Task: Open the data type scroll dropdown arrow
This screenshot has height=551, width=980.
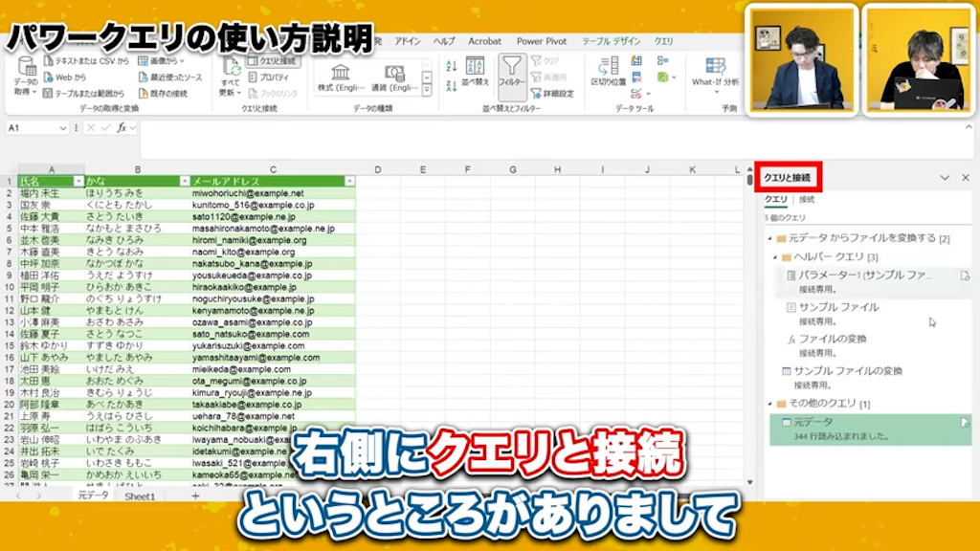Action: point(427,88)
